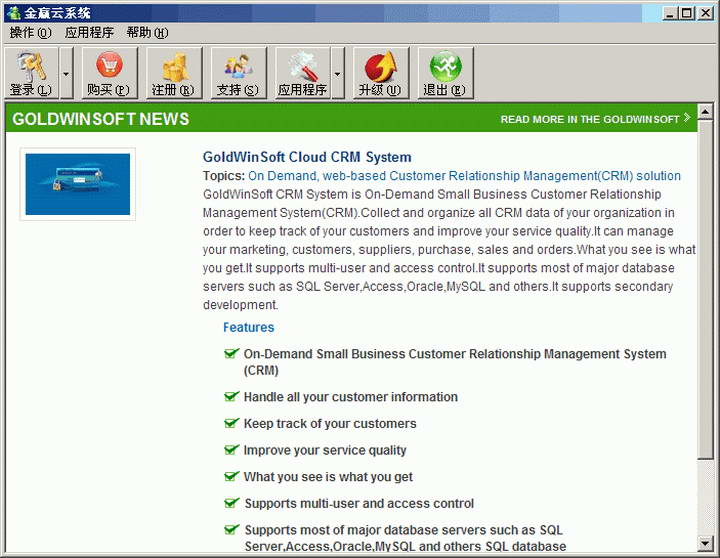720x558 pixels.
Task: Click the 退出(E) green exit icon
Action: (445, 67)
